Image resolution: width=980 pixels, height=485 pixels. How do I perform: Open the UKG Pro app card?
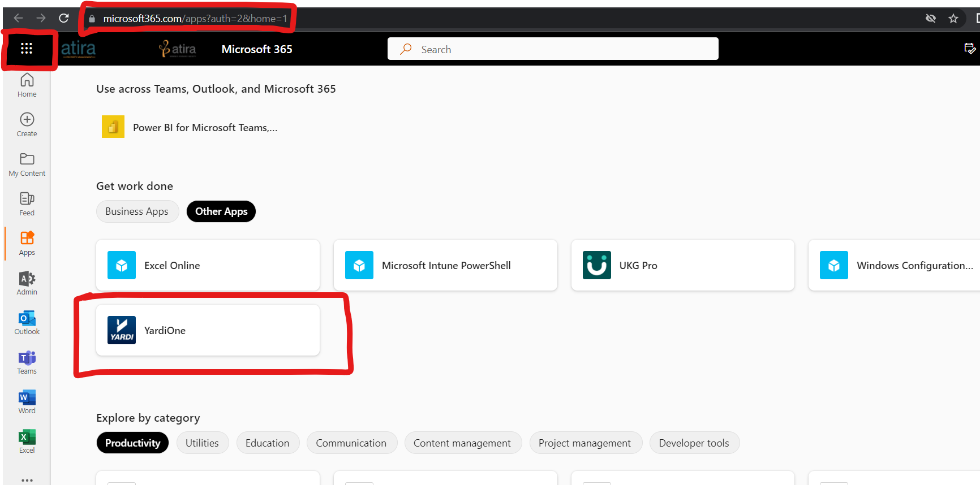tap(683, 265)
